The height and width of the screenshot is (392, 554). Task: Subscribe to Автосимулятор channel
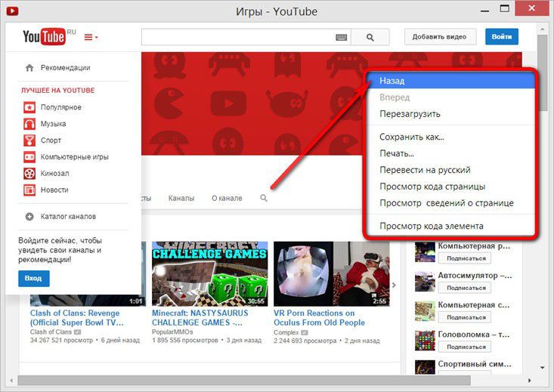pyautogui.click(x=465, y=288)
